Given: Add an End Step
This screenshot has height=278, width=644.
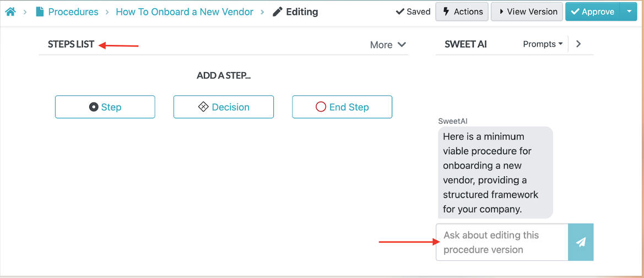Looking at the screenshot, I should (x=342, y=107).
